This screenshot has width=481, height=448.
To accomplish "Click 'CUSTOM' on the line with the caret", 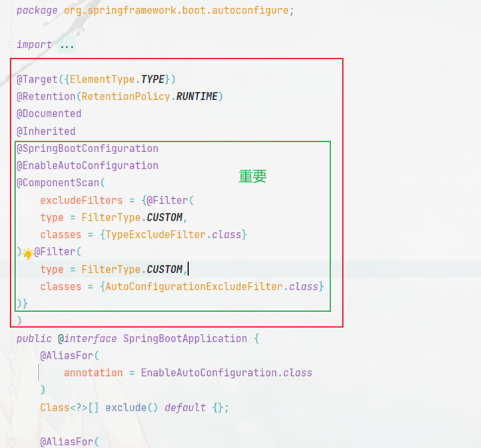I will 165,269.
